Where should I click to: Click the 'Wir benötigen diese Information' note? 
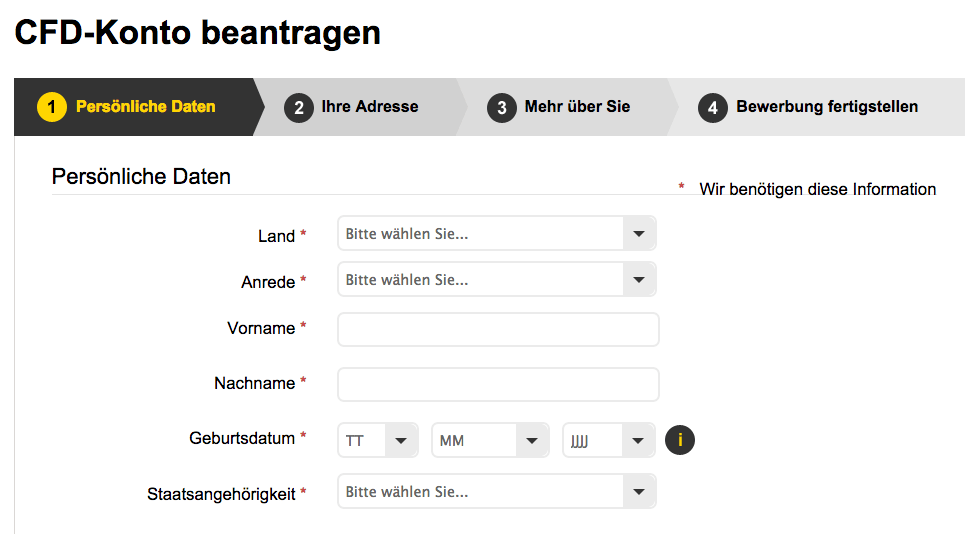tap(817, 189)
